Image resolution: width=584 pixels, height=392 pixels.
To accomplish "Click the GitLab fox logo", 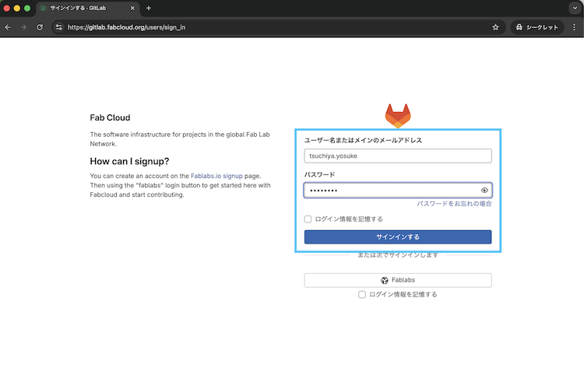I will (x=398, y=116).
